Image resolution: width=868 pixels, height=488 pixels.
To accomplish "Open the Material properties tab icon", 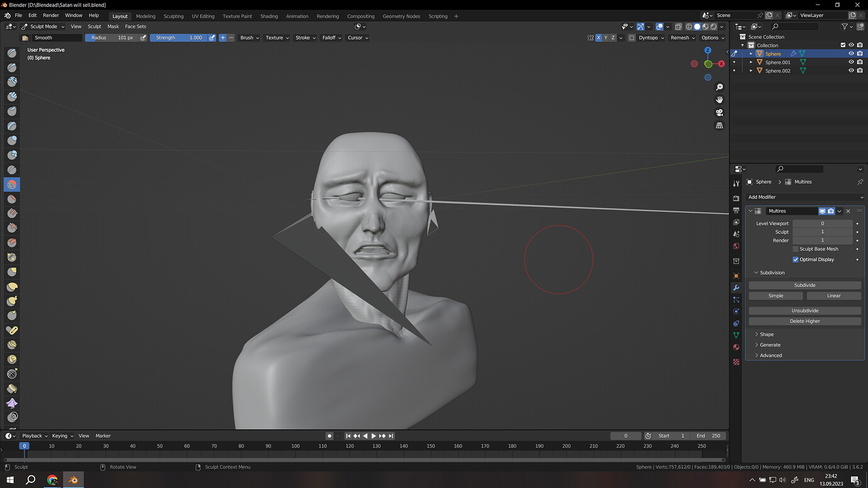I will [736, 347].
